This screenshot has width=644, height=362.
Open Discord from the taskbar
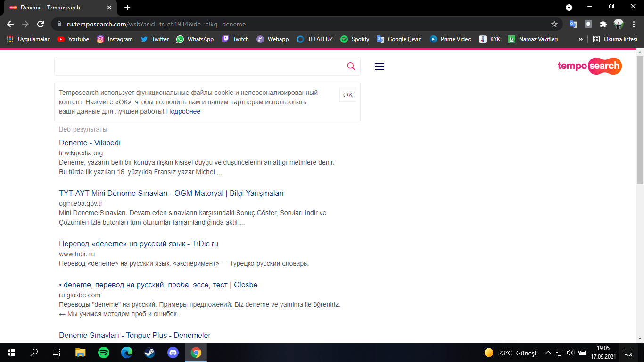tap(173, 353)
